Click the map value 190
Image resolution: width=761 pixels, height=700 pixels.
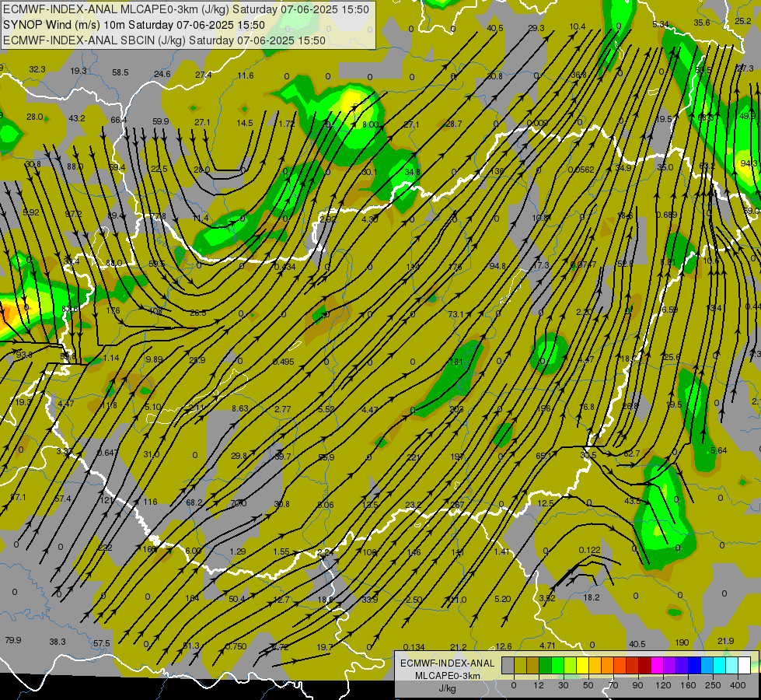click(682, 642)
